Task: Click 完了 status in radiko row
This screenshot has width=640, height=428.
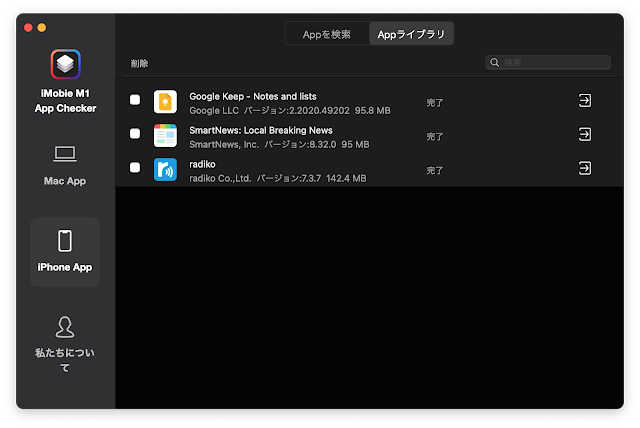Action: tap(435, 171)
